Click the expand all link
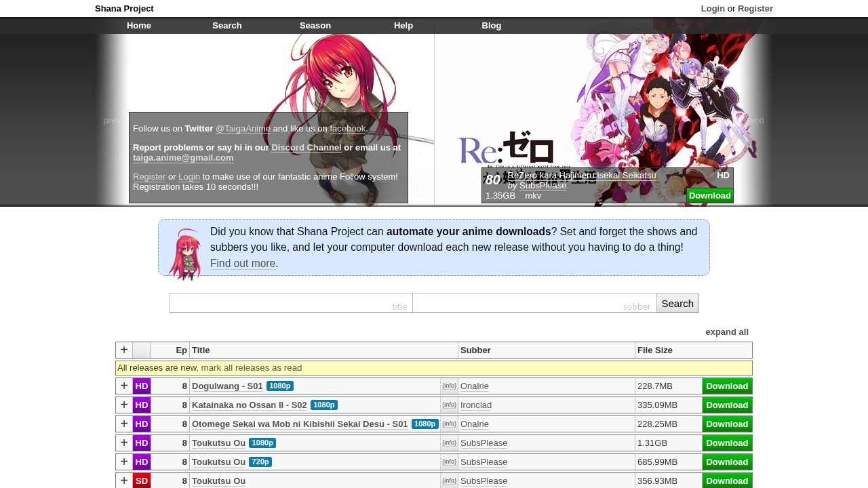This screenshot has width=868, height=488. 727,332
